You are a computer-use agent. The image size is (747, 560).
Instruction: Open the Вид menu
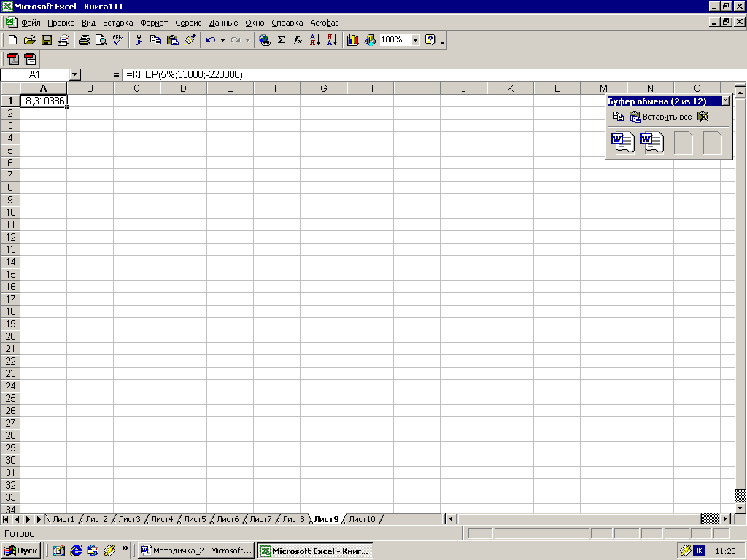[88, 23]
